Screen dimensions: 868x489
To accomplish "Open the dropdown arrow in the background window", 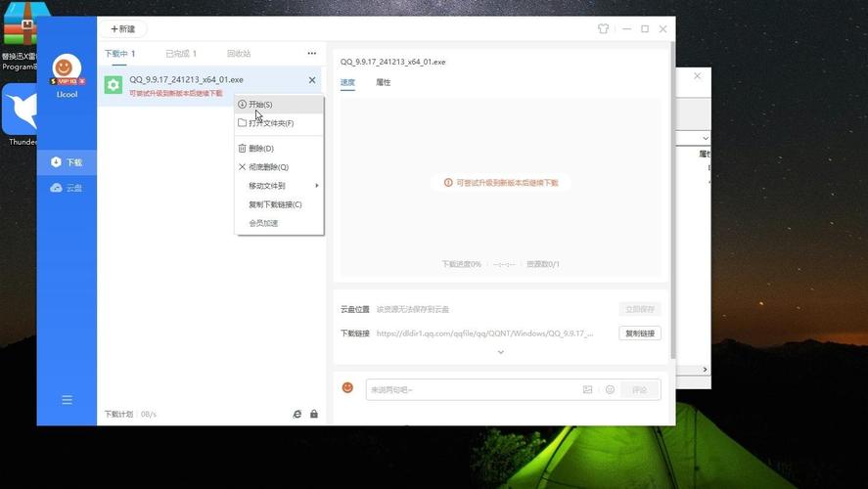I will tap(706, 138).
